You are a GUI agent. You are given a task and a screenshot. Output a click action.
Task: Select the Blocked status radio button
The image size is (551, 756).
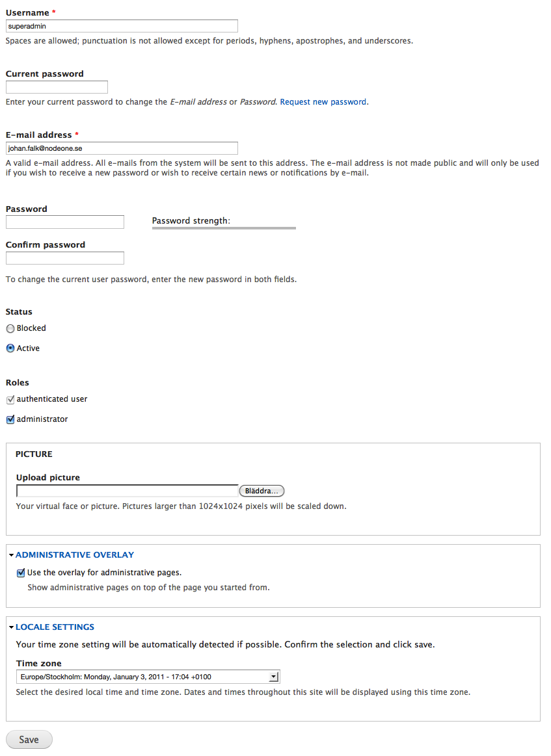tap(10, 329)
